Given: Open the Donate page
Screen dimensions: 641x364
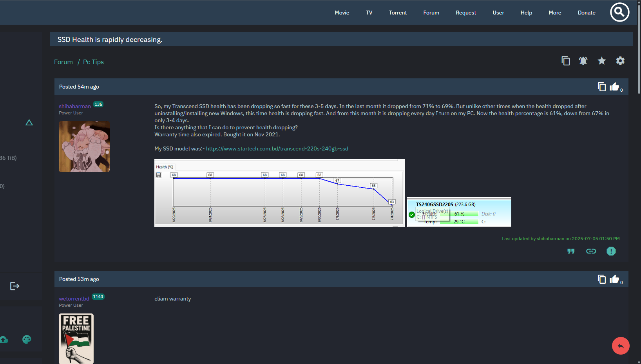Looking at the screenshot, I should 587,13.
